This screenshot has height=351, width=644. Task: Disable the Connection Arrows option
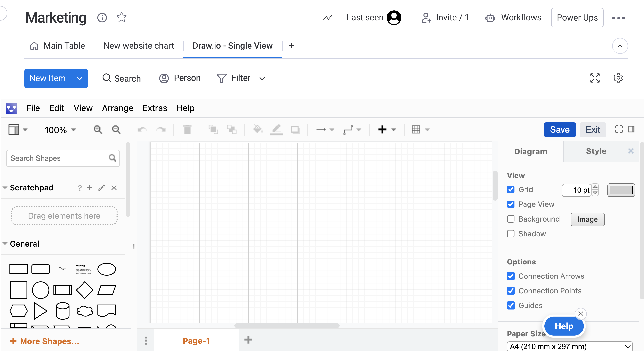click(x=511, y=276)
